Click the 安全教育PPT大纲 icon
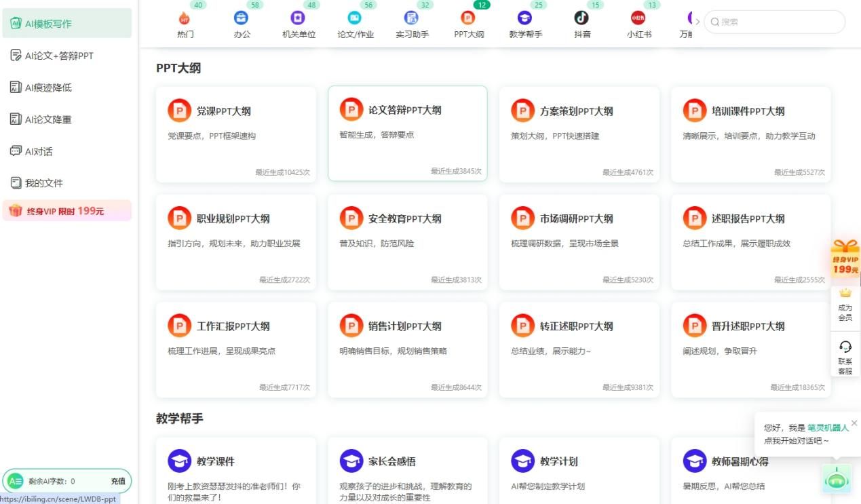861x504 pixels. 351,218
